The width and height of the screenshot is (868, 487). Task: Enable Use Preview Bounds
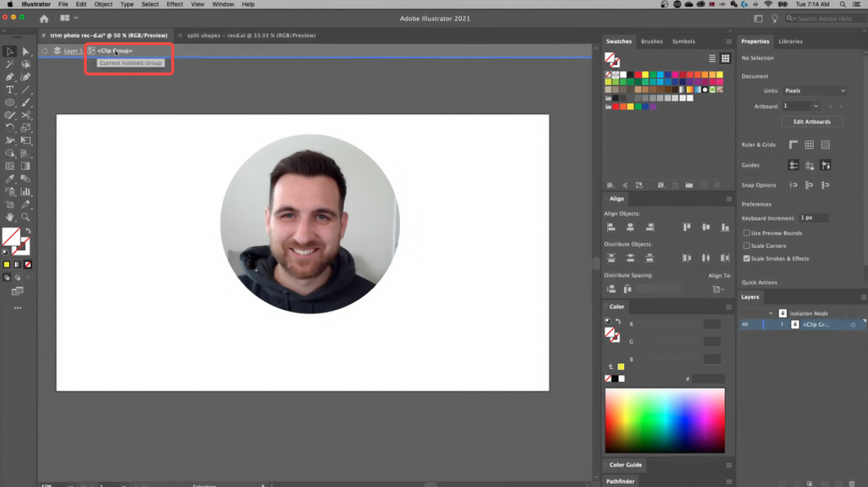[x=747, y=233]
